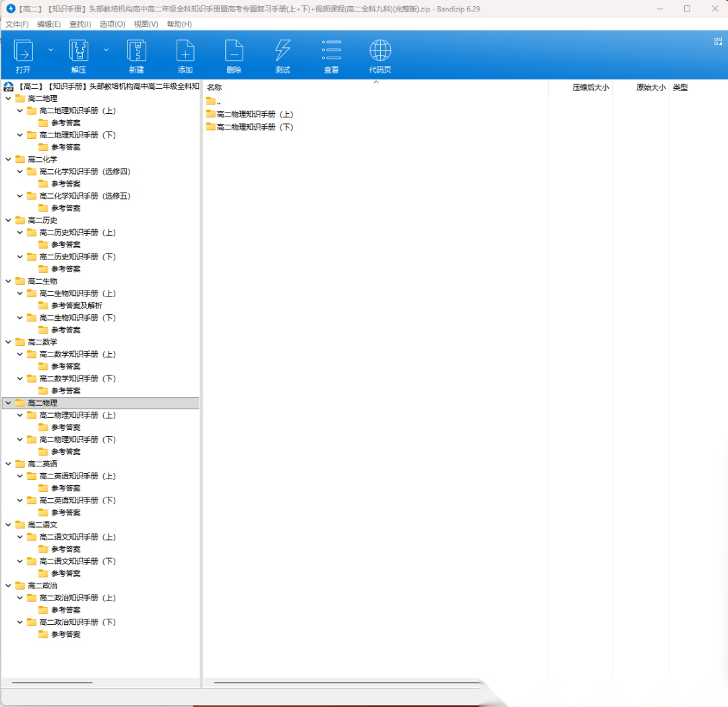Toggle the view layout icon at top right

[x=718, y=41]
